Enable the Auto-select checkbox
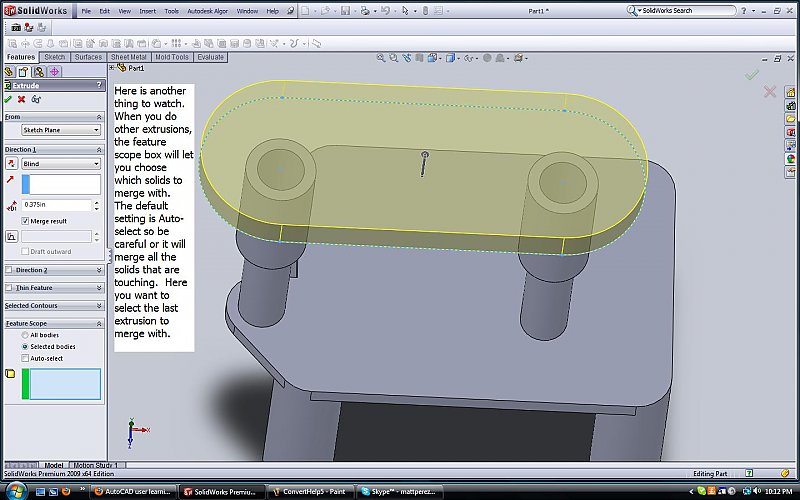Viewport: 800px width, 500px height. tap(26, 357)
